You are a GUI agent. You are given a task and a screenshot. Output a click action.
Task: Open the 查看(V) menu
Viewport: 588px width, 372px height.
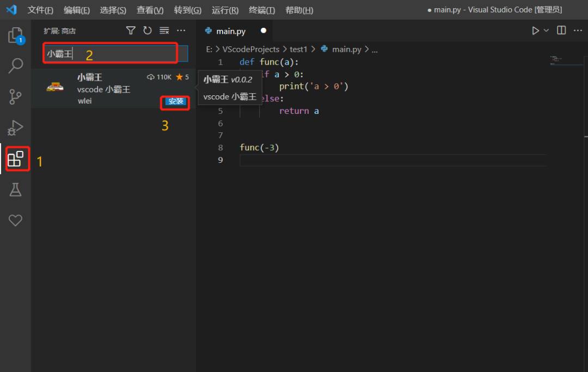click(x=150, y=10)
